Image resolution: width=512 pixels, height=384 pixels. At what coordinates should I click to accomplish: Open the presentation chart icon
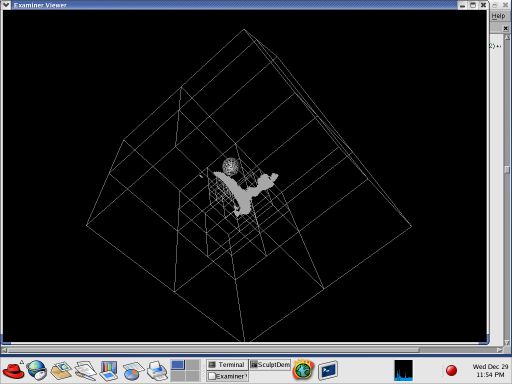109,370
